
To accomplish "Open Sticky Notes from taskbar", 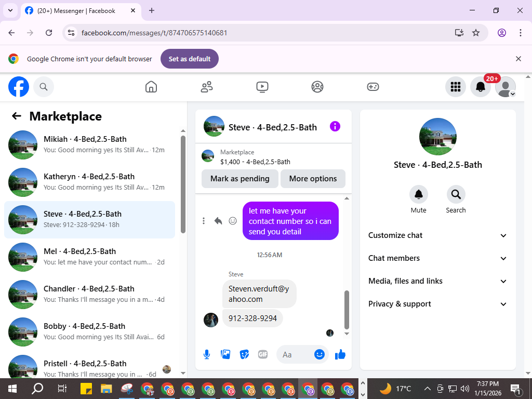I will pyautogui.click(x=87, y=389).
